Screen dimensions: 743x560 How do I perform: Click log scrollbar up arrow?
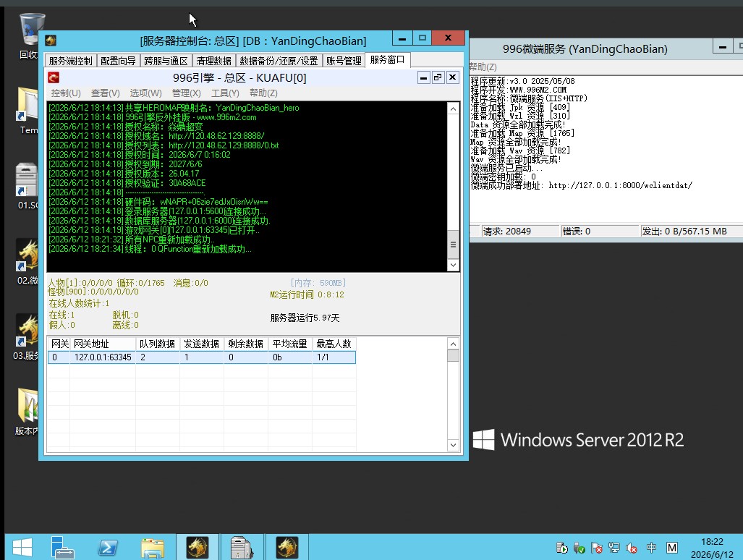[x=453, y=109]
